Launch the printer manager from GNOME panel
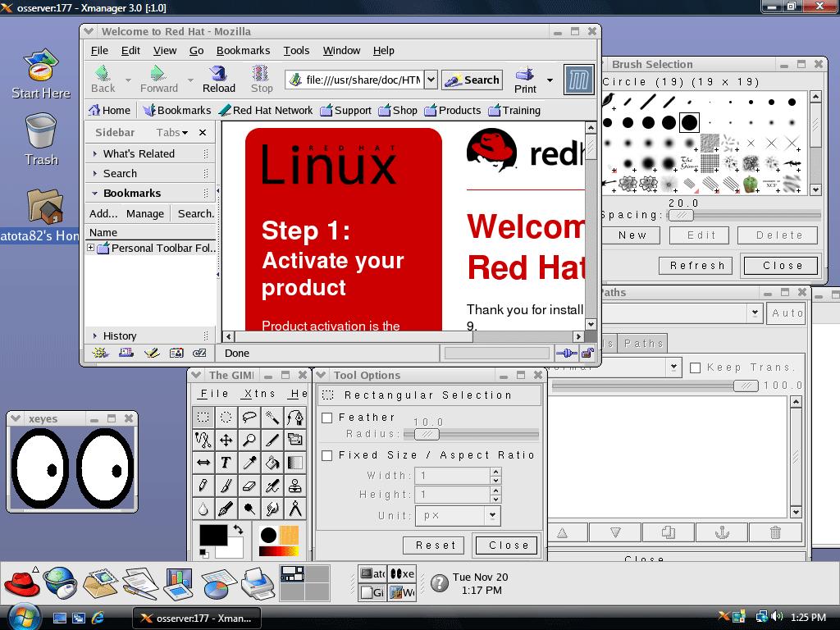Viewport: 840px width, 630px height. [x=258, y=583]
